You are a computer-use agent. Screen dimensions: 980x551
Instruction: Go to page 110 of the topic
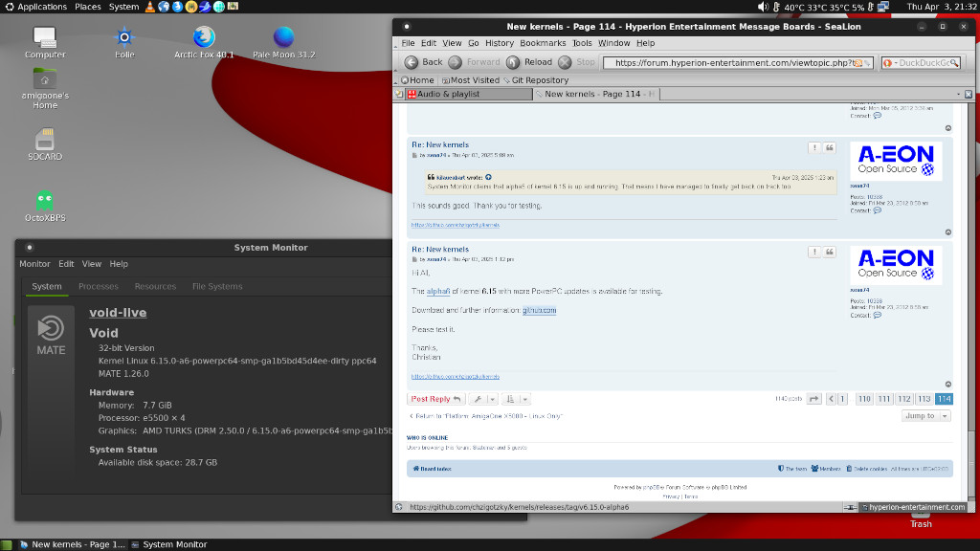click(x=864, y=399)
